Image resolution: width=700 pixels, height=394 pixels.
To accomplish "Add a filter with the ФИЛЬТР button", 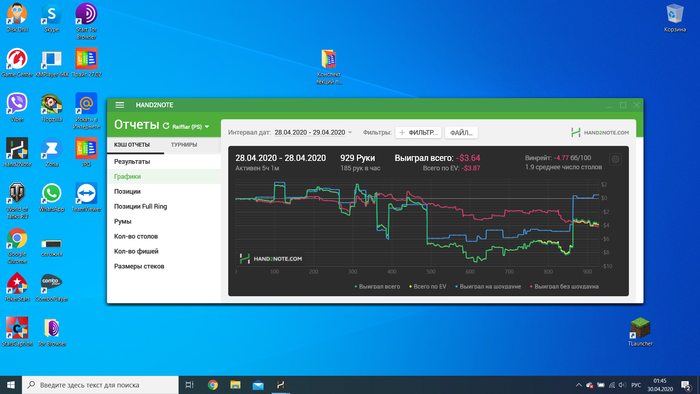I will click(418, 133).
